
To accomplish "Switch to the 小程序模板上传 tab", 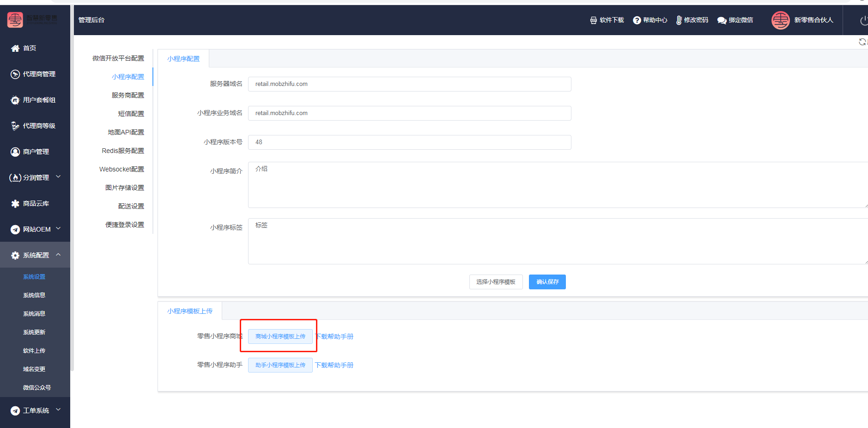I will (x=190, y=311).
